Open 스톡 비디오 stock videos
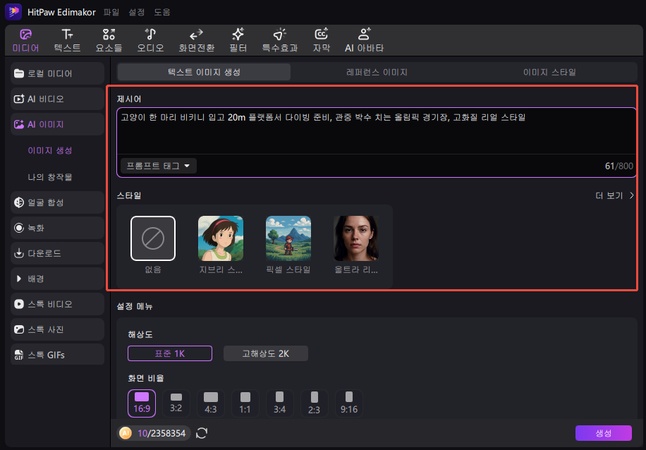Image resolution: width=646 pixels, height=450 pixels. pos(57,304)
